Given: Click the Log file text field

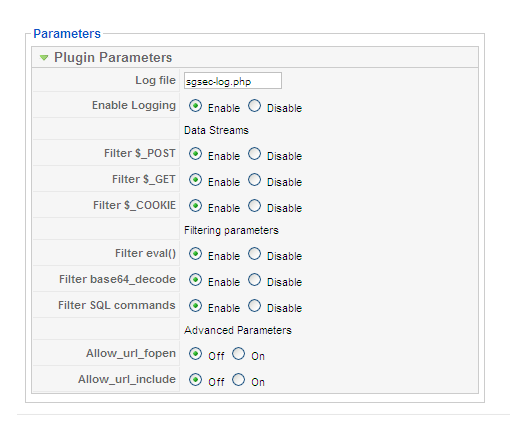Looking at the screenshot, I should [233, 81].
